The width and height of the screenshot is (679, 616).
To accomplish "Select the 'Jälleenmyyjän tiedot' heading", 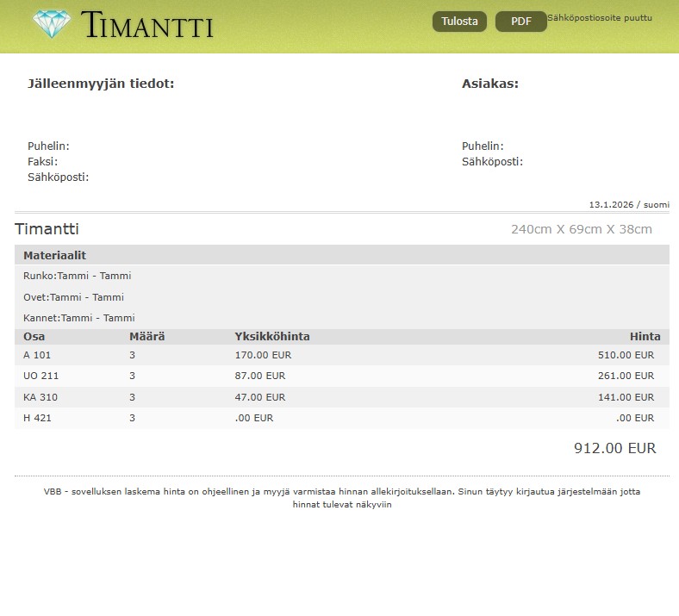I will pos(101,84).
